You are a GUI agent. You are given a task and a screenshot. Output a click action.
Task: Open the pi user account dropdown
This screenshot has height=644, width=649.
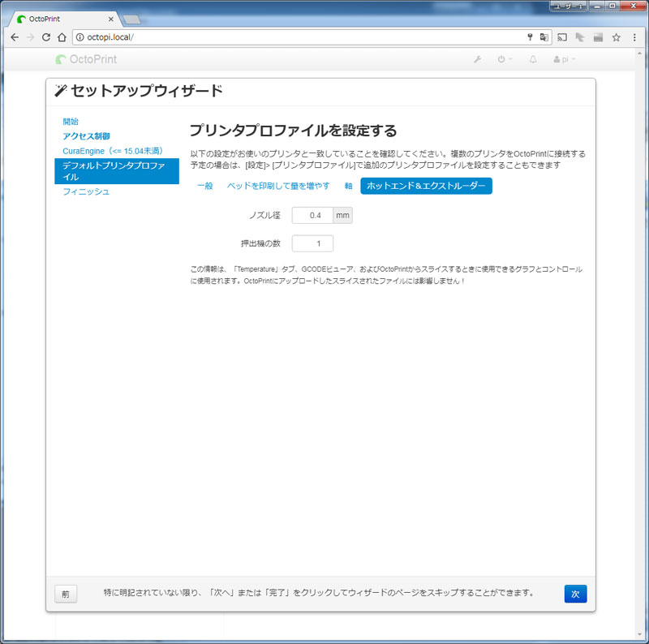[x=564, y=59]
